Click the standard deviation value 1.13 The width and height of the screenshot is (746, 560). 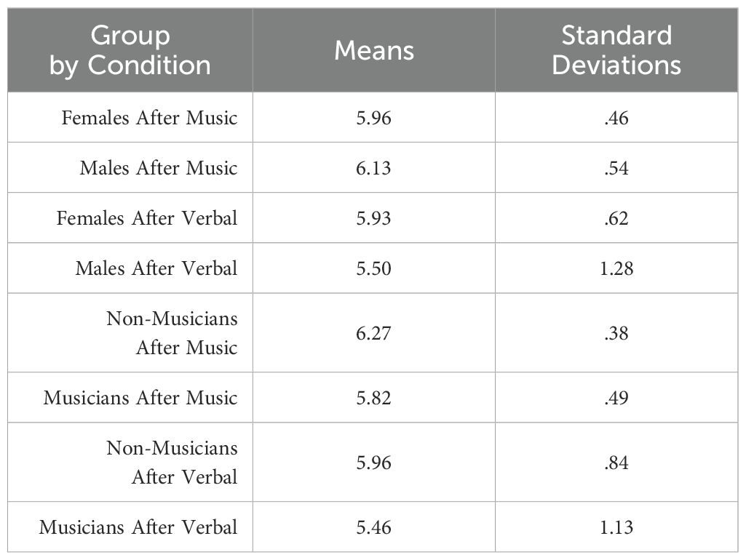(616, 527)
